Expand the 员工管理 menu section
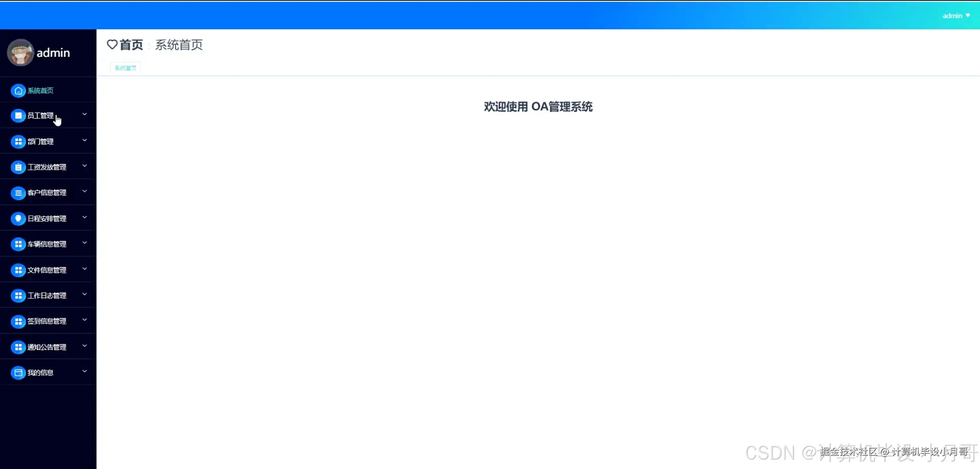This screenshot has width=980, height=469. (85, 114)
